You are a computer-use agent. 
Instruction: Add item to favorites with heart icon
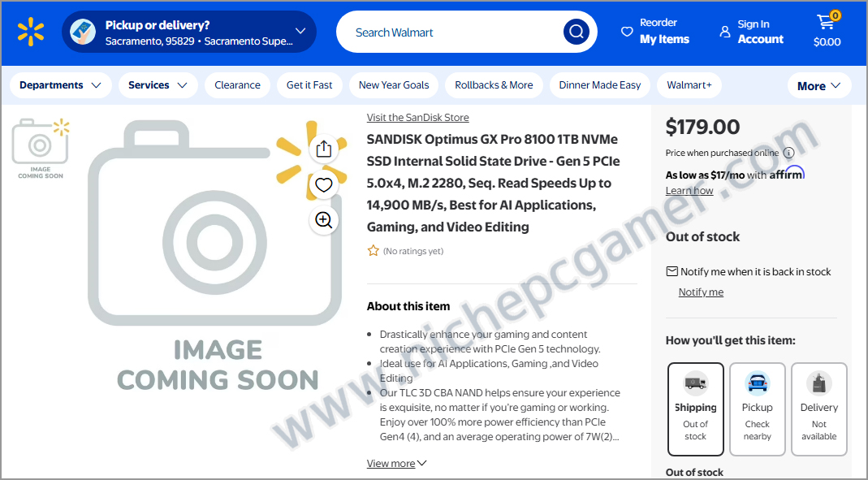(324, 185)
